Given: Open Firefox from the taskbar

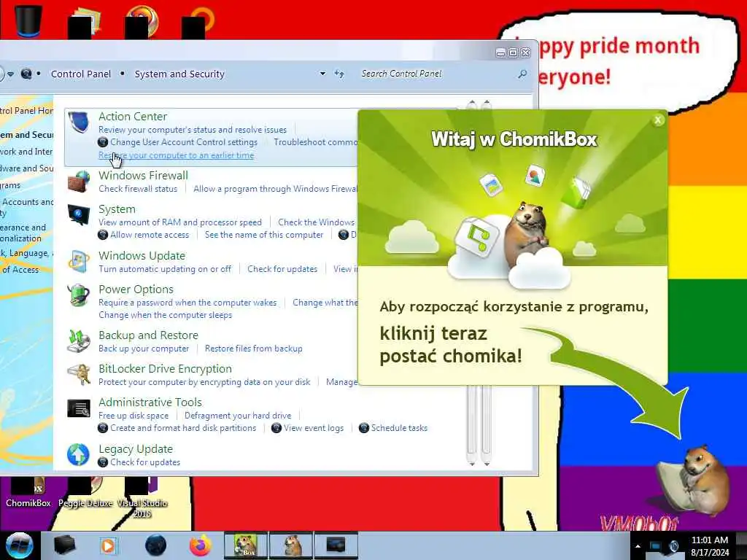Looking at the screenshot, I should 201,545.
